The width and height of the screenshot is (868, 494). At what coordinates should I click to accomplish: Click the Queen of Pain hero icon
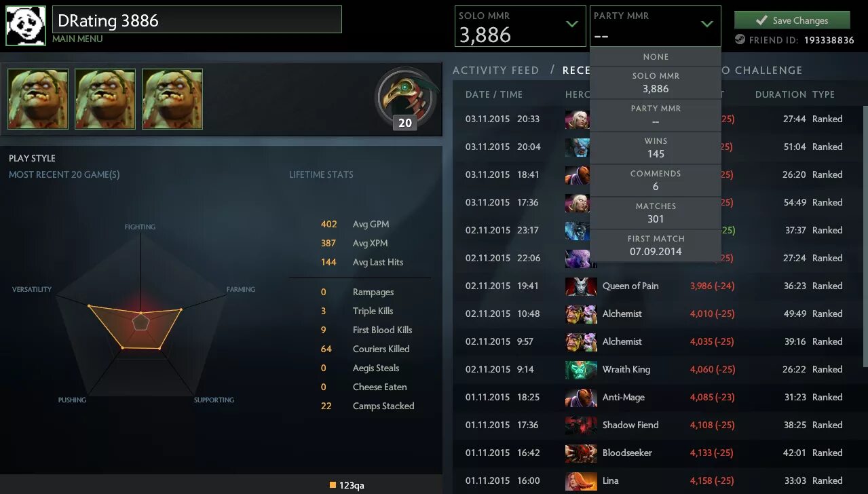pyautogui.click(x=581, y=286)
